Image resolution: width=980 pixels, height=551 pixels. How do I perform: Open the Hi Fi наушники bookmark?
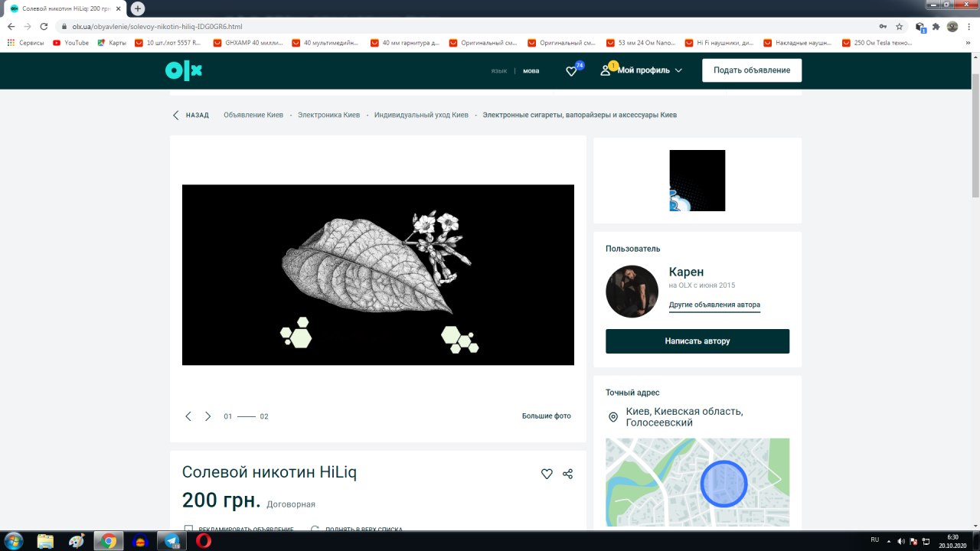point(720,43)
